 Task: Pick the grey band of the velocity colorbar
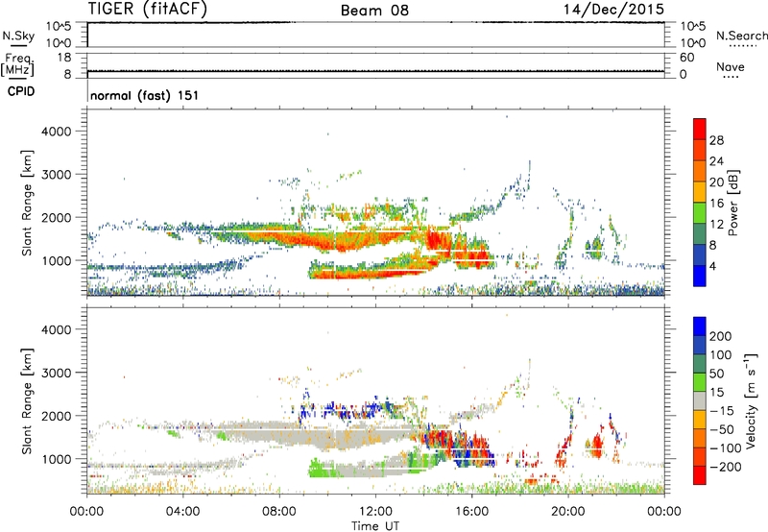pyautogui.click(x=700, y=400)
